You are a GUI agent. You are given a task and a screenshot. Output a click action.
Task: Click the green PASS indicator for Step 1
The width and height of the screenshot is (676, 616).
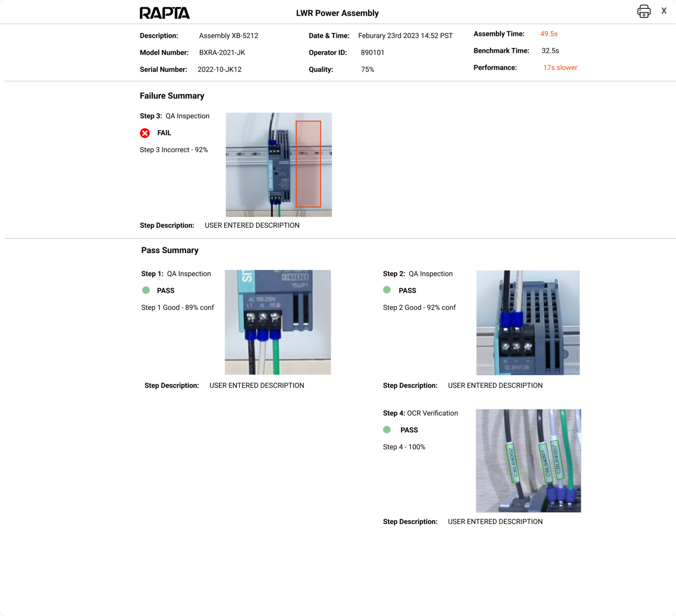pos(146,290)
